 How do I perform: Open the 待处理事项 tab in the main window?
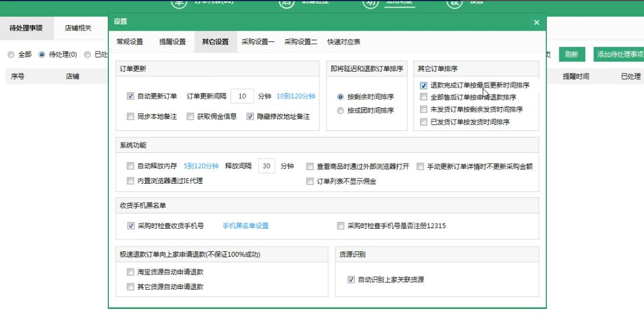click(26, 28)
